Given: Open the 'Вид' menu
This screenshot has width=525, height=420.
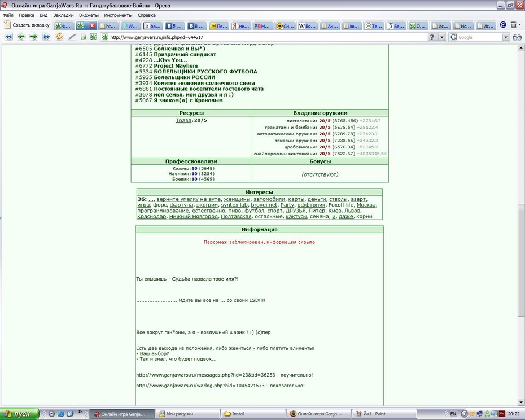Looking at the screenshot, I should point(43,15).
